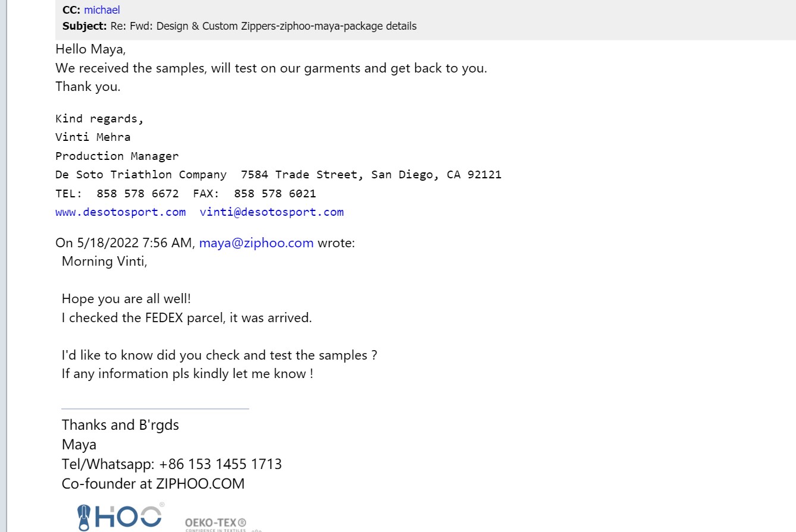This screenshot has height=532, width=796.
Task: Click the CC label in header
Action: click(x=71, y=10)
